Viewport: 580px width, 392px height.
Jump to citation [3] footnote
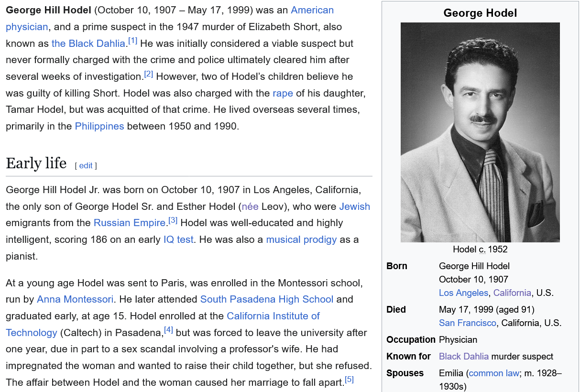pos(173,220)
